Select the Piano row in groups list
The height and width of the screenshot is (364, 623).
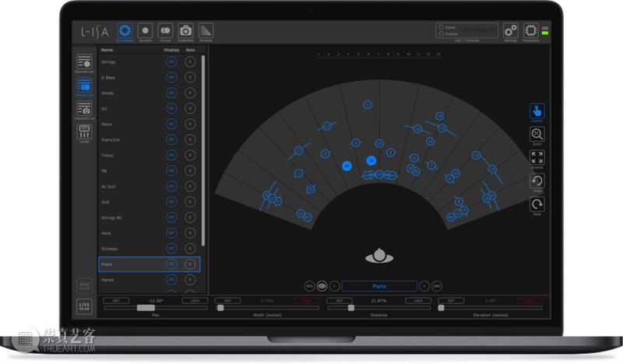[150, 264]
